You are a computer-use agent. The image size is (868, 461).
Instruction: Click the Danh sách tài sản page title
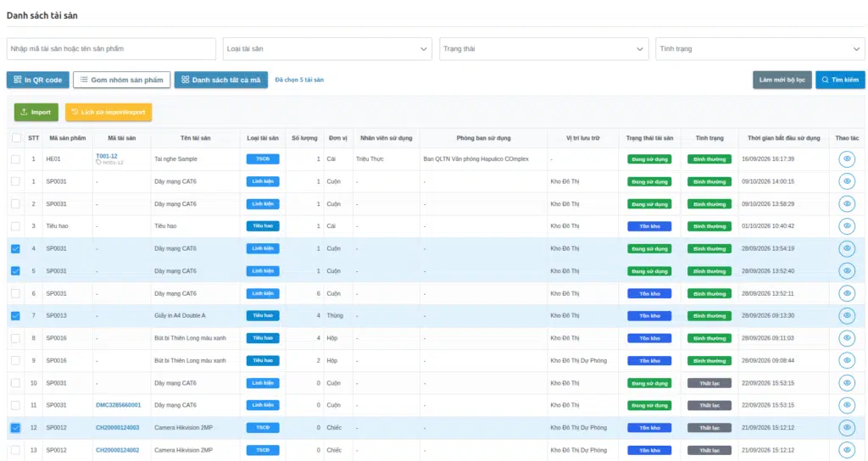pos(42,15)
